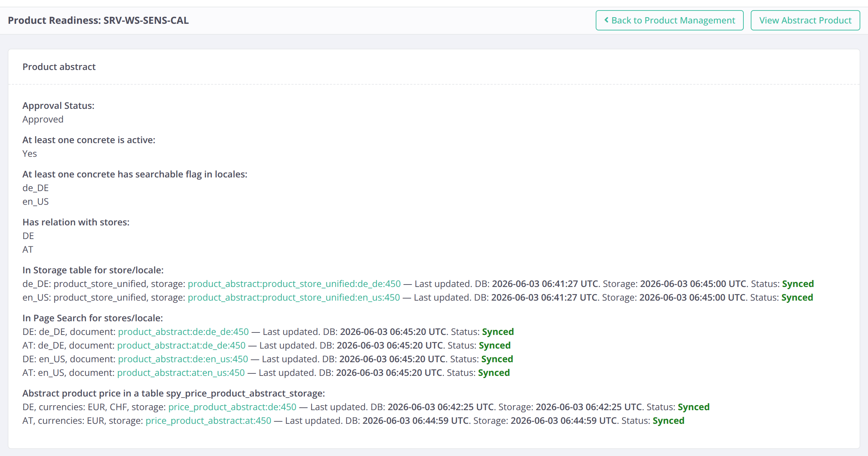This screenshot has height=456, width=868.
Task: Click the 'In Storage table for store/locale' label
Action: (93, 270)
